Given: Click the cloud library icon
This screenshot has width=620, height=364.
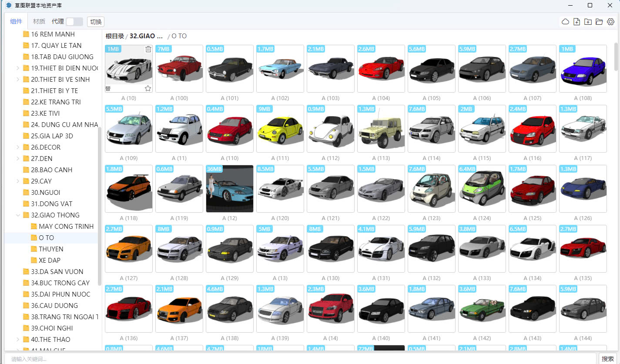Looking at the screenshot, I should pyautogui.click(x=565, y=22).
